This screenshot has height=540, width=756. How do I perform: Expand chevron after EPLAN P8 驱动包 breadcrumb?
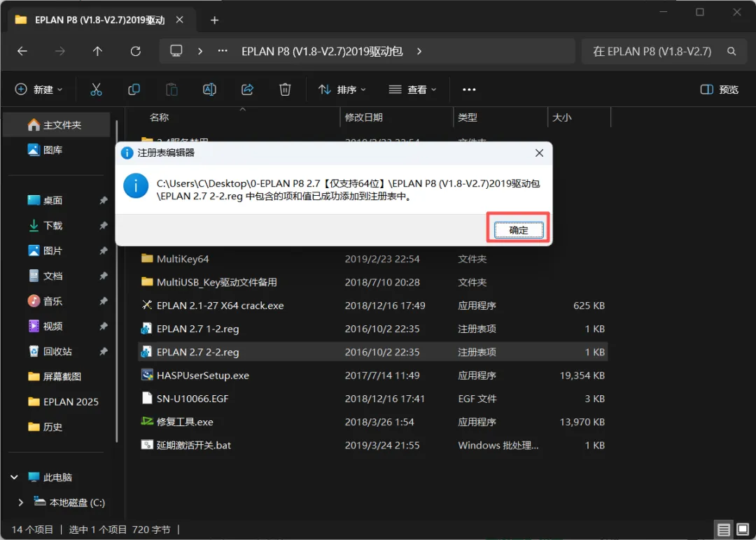[x=419, y=51]
